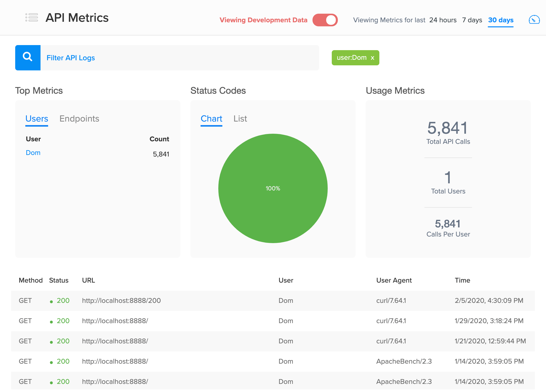Select the Chart tab under Status Codes
The image size is (546, 392).
click(211, 119)
